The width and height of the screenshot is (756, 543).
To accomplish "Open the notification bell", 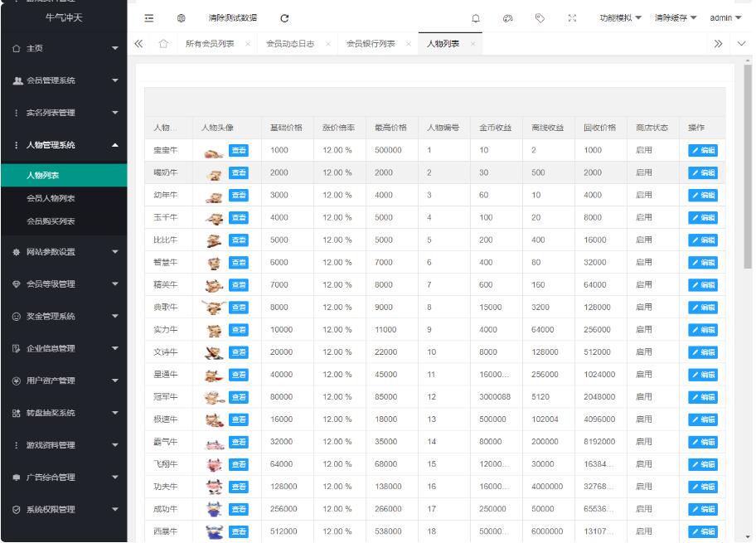I will tap(475, 18).
